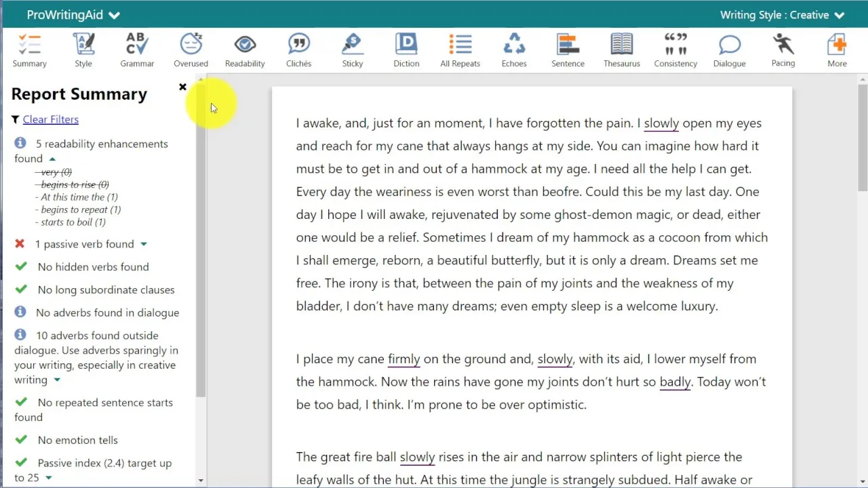Viewport: 868px width, 488px height.
Task: Run the Grammar check
Action: 137,50
